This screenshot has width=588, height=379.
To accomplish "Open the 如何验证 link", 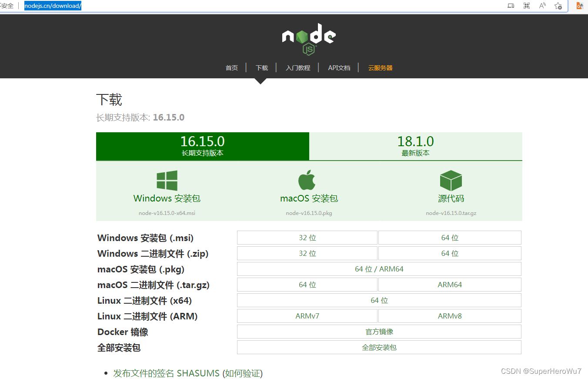I will point(242,373).
